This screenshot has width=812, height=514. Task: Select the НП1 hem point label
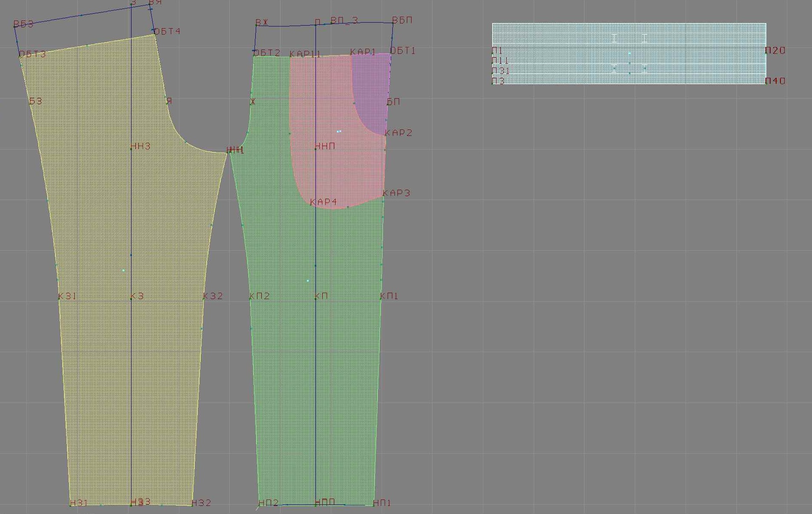382,503
